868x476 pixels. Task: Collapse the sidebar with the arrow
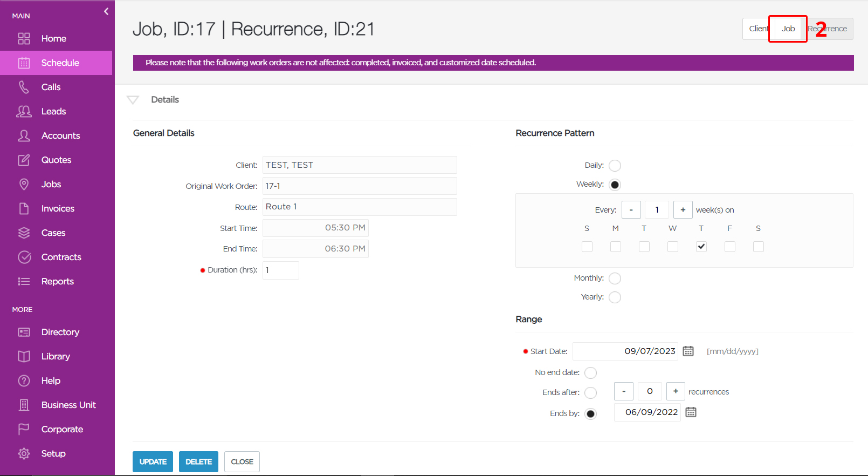pyautogui.click(x=106, y=11)
